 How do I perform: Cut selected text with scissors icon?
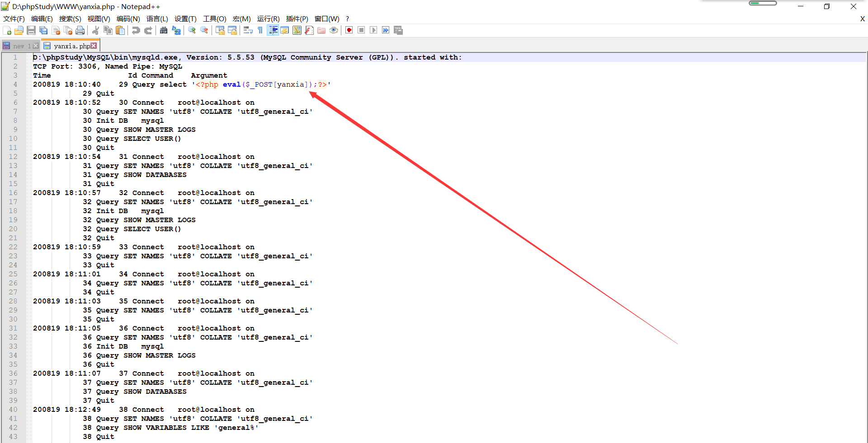[x=95, y=30]
